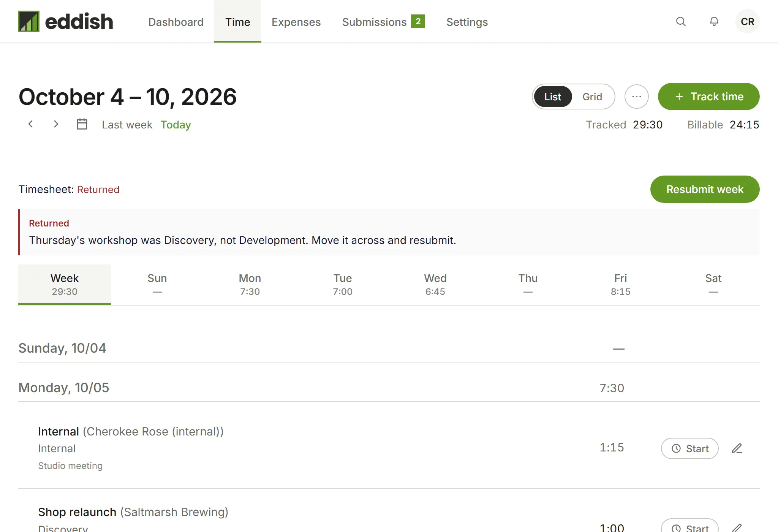
Task: Select the Sun day tab
Action: pos(157,284)
